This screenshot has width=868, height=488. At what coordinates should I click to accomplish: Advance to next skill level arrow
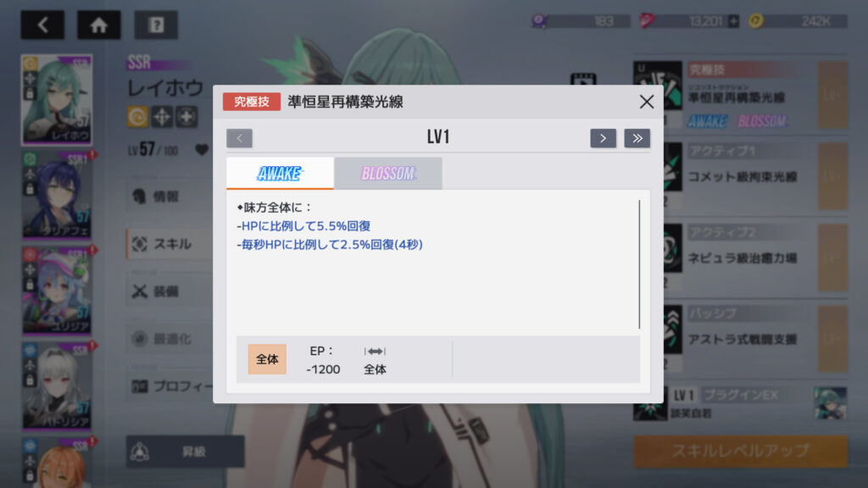(603, 138)
